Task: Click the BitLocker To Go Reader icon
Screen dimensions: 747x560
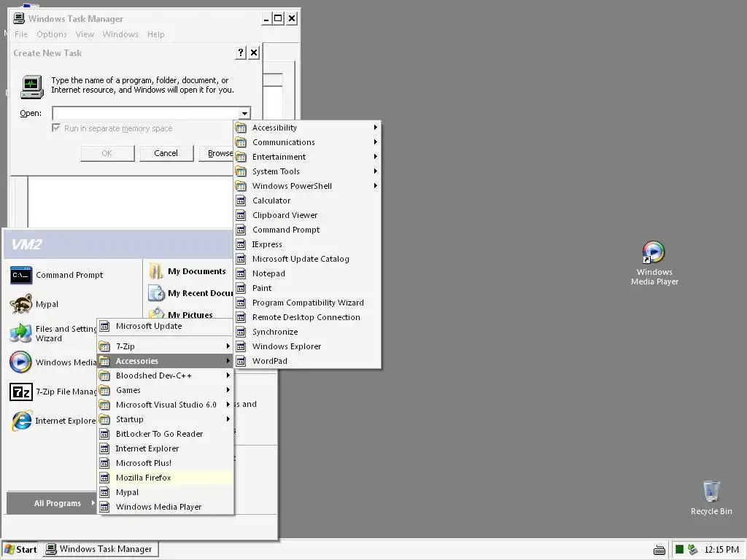Action: (104, 434)
